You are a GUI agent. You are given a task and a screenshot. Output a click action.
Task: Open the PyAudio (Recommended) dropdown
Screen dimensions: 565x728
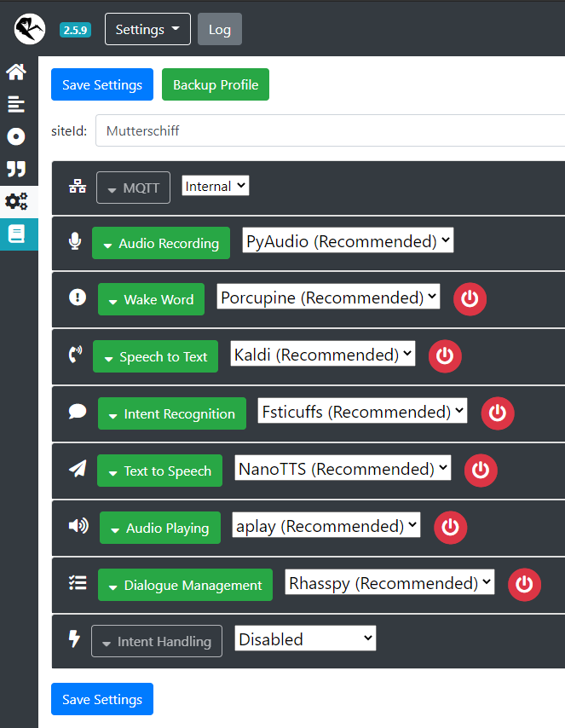click(348, 240)
